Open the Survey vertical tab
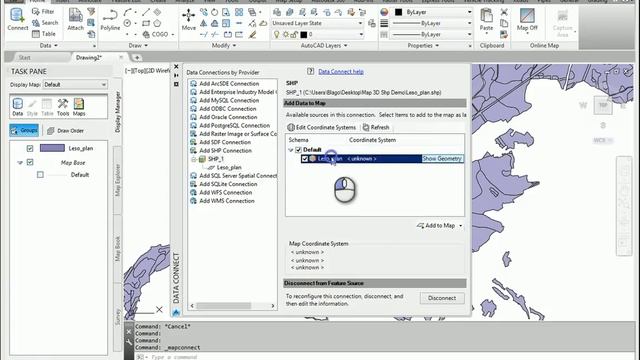The width and height of the screenshot is (640, 360). click(118, 317)
